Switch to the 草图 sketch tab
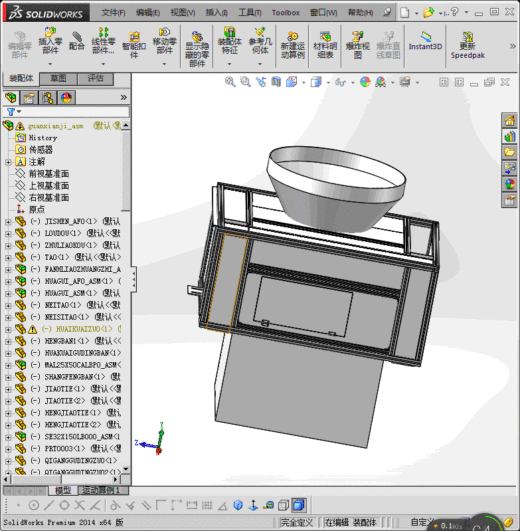Viewport: 520px width, 531px height. (58, 79)
